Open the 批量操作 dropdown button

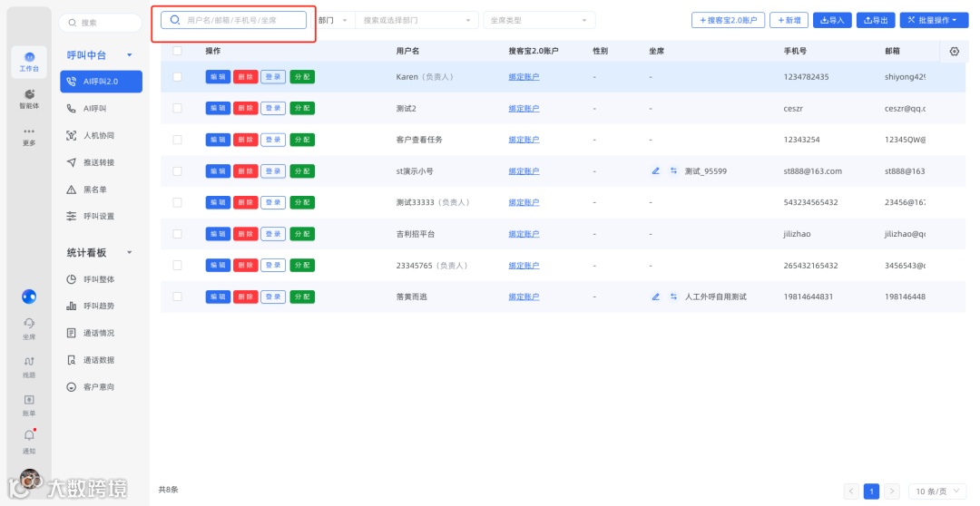[934, 20]
